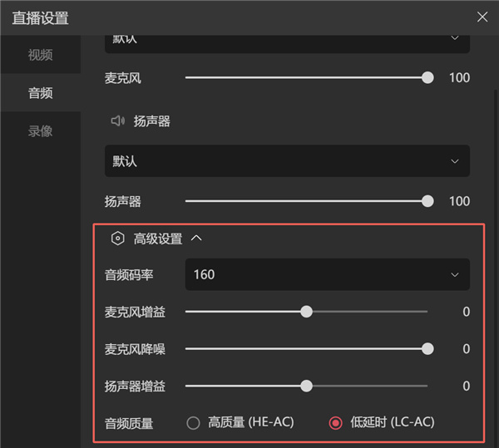Click the 麦克风增益 slider handle

306,312
